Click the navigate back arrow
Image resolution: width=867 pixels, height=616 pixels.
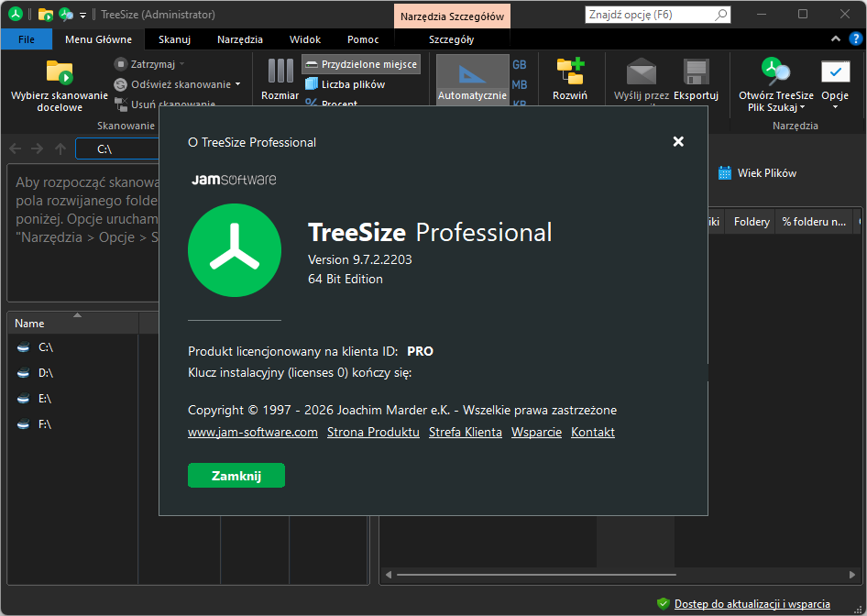pyautogui.click(x=16, y=148)
